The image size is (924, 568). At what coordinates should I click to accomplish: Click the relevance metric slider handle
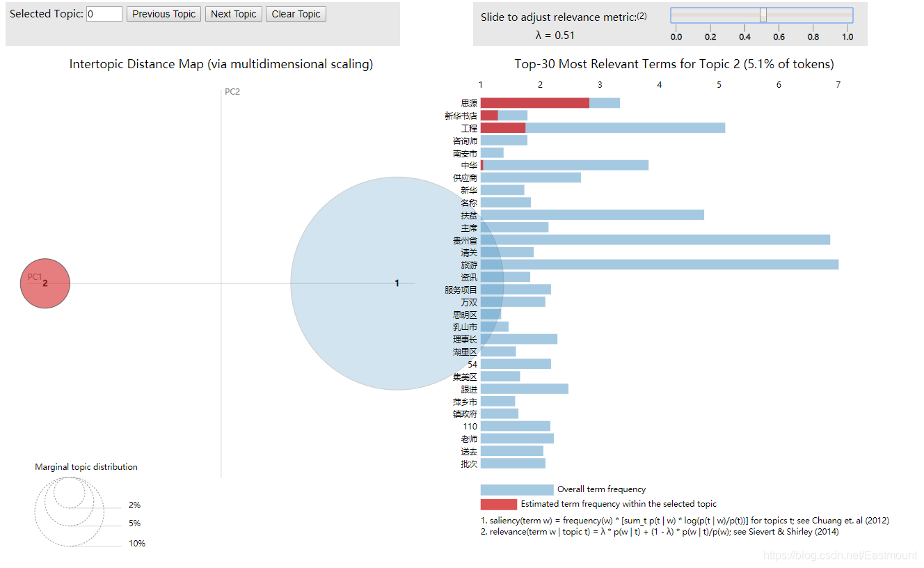tap(763, 15)
